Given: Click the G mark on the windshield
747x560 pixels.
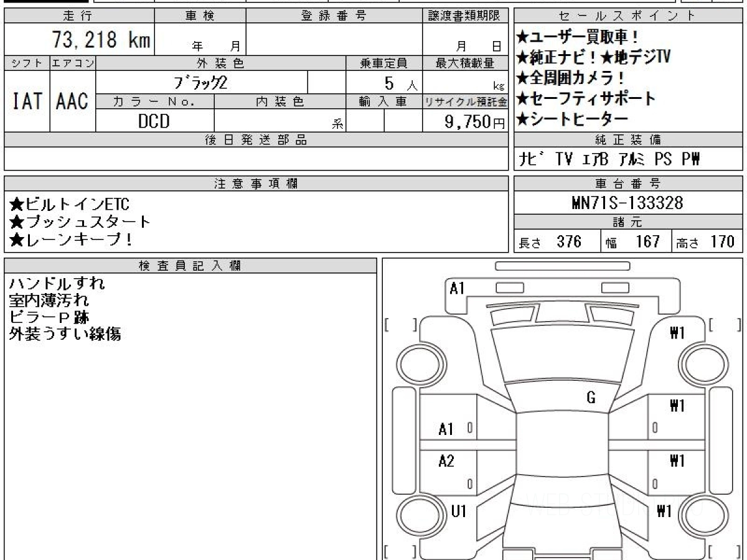Looking at the screenshot, I should pyautogui.click(x=591, y=398).
